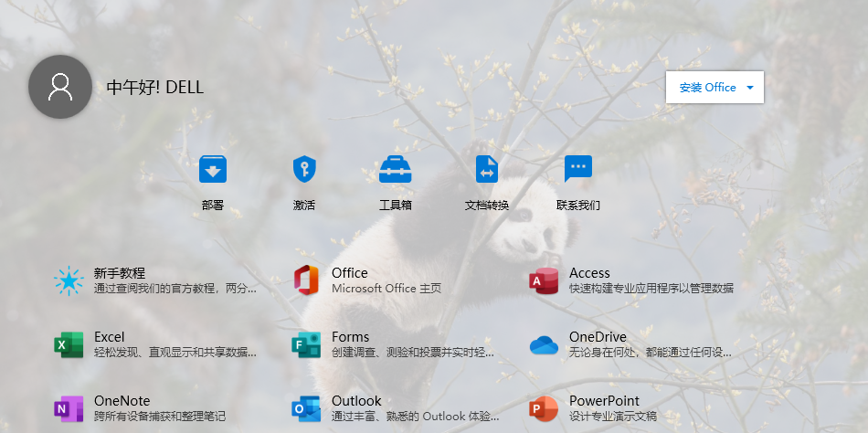Launch the Office logo icon
The width and height of the screenshot is (868, 433).
point(306,280)
